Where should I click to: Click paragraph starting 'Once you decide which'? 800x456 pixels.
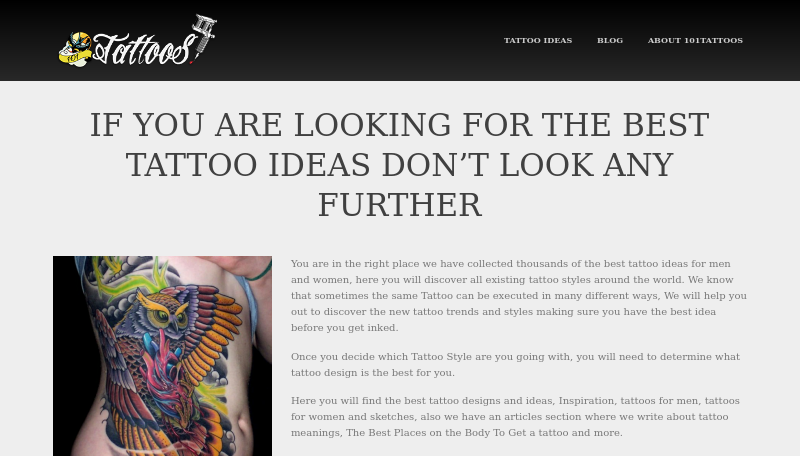(515, 365)
